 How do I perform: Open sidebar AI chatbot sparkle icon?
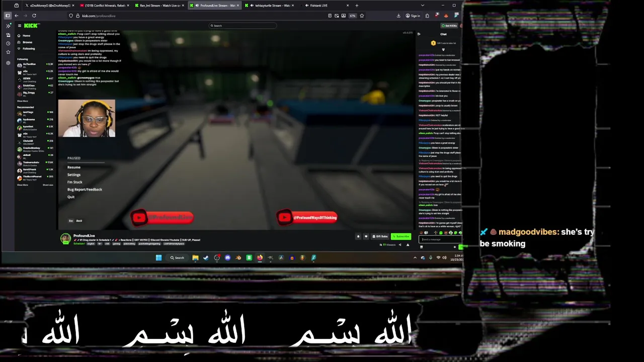click(x=8, y=26)
